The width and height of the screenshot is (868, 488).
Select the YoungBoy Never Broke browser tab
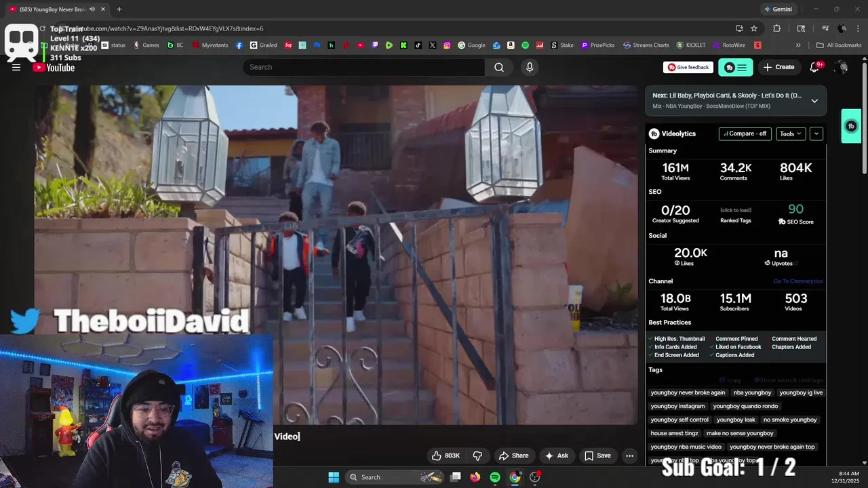click(x=57, y=9)
